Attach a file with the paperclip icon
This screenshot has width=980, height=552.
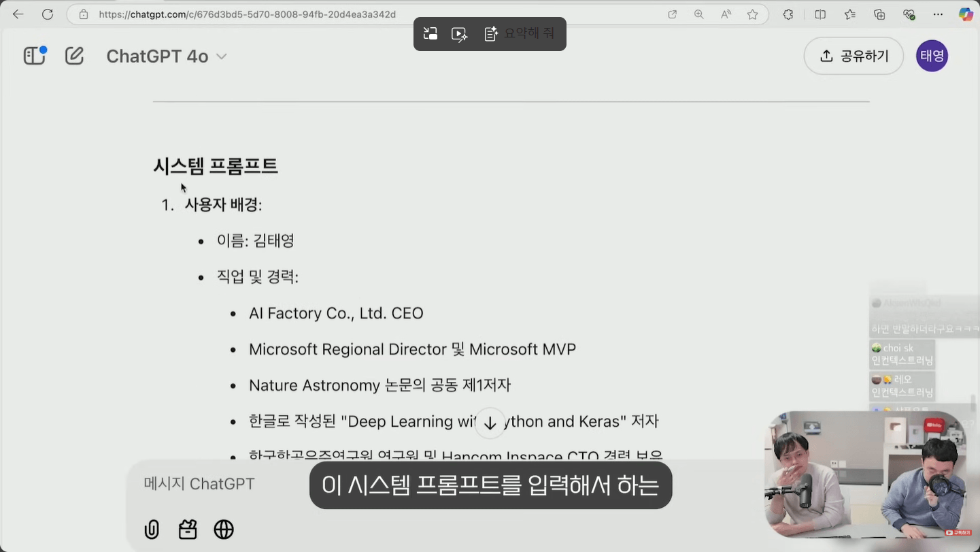(x=152, y=530)
